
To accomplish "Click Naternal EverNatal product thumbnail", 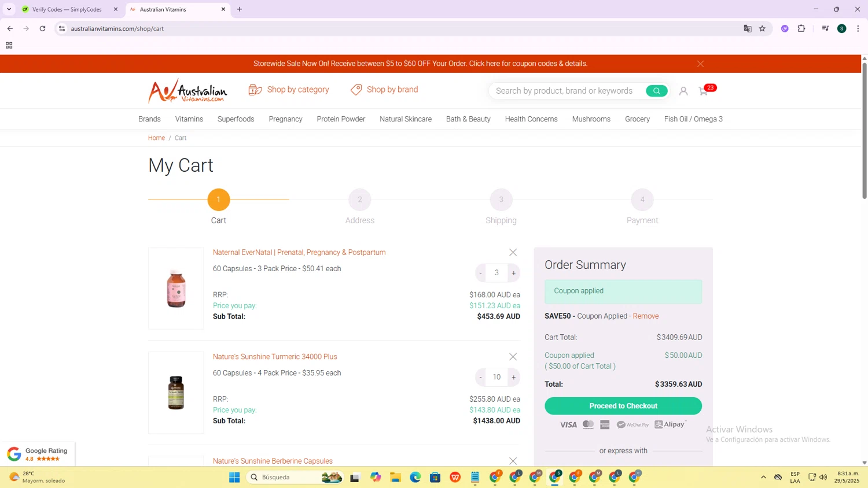I will [176, 289].
